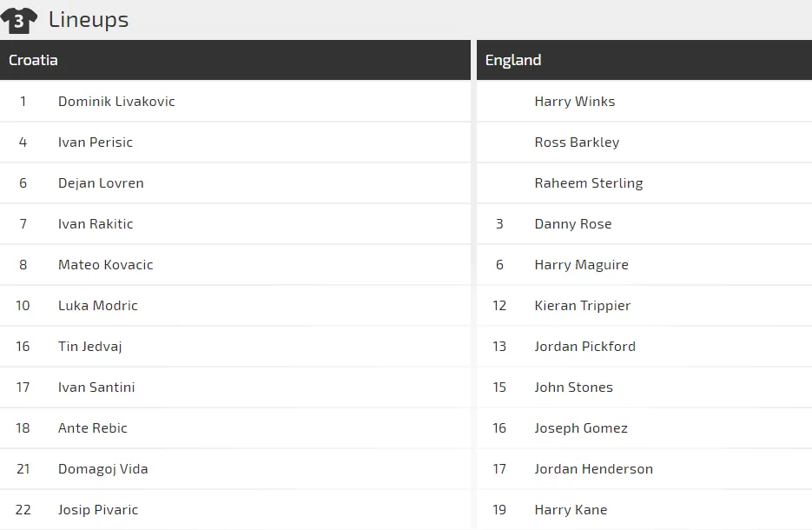Click on Dejan Lovren's name
The image size is (812, 530).
click(101, 183)
